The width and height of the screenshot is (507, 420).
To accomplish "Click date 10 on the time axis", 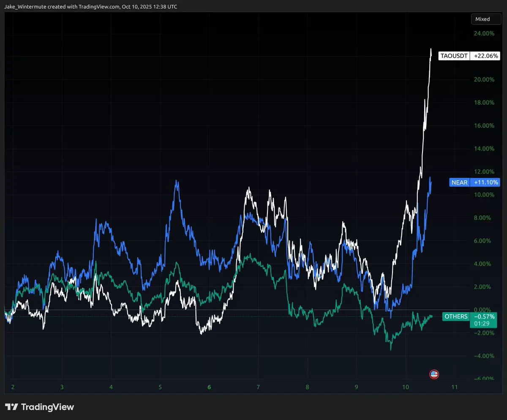I will tap(405, 387).
